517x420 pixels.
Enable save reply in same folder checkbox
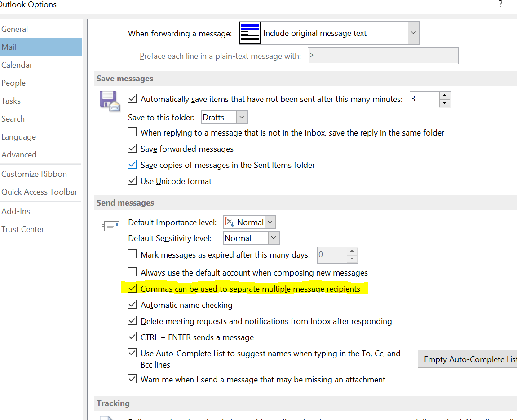pyautogui.click(x=132, y=132)
